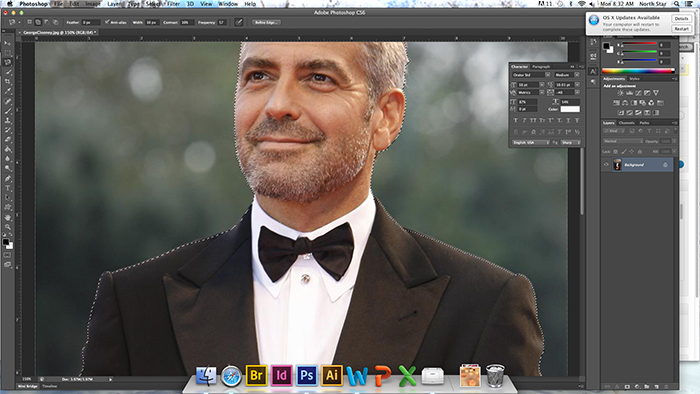This screenshot has width=700, height=394.
Task: Open the File menu
Action: pos(58,4)
